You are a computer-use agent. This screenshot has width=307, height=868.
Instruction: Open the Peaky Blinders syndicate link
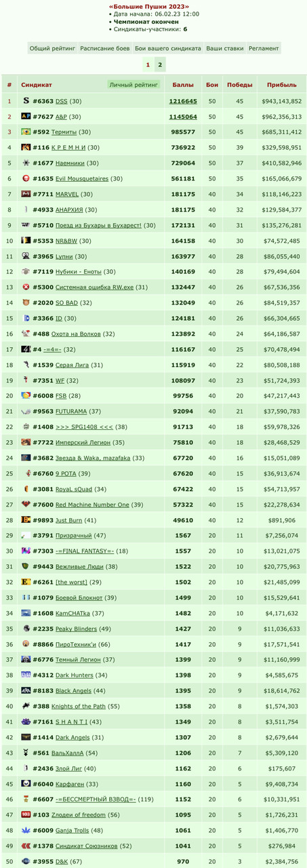[76, 629]
